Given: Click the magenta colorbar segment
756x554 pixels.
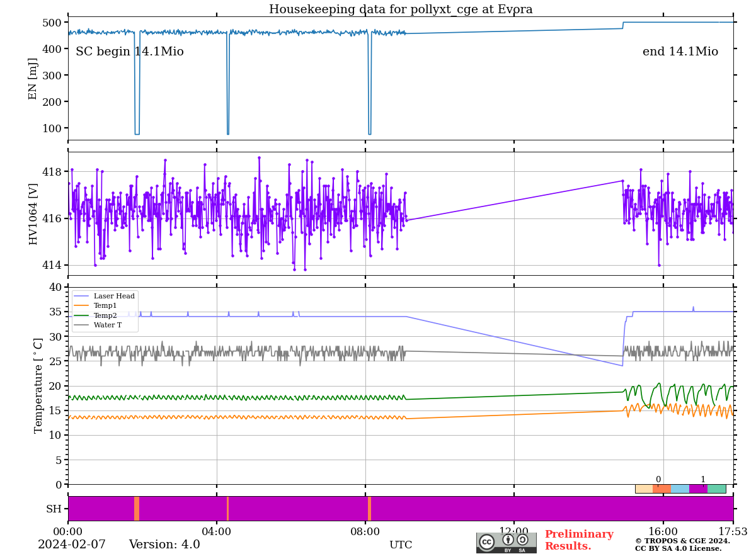Looking at the screenshot, I should (698, 489).
